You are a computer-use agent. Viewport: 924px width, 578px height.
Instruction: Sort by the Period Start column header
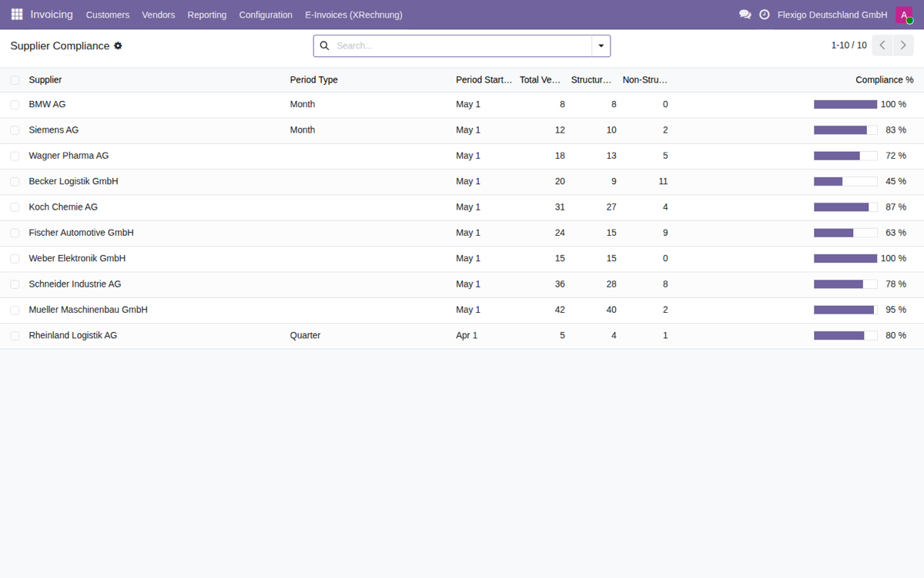(484, 80)
